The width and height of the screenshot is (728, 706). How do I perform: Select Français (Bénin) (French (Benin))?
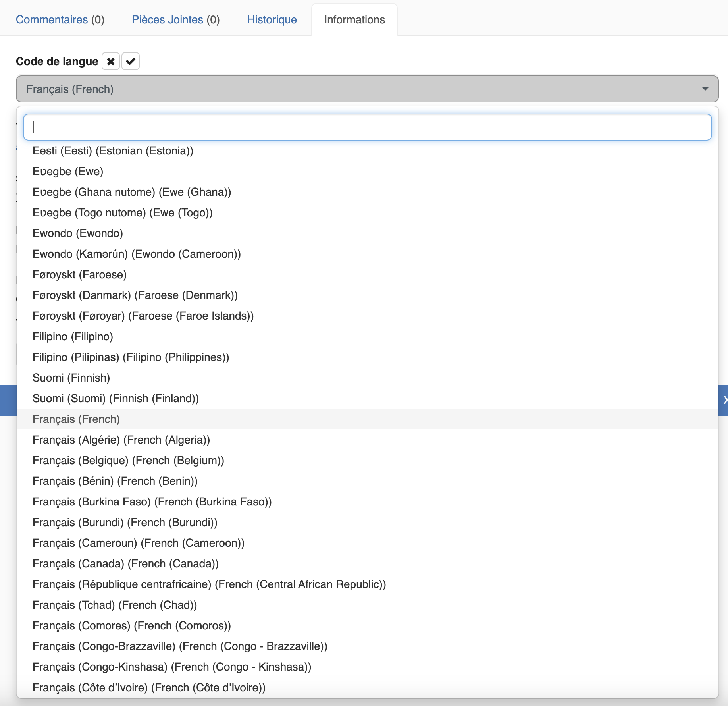point(367,481)
